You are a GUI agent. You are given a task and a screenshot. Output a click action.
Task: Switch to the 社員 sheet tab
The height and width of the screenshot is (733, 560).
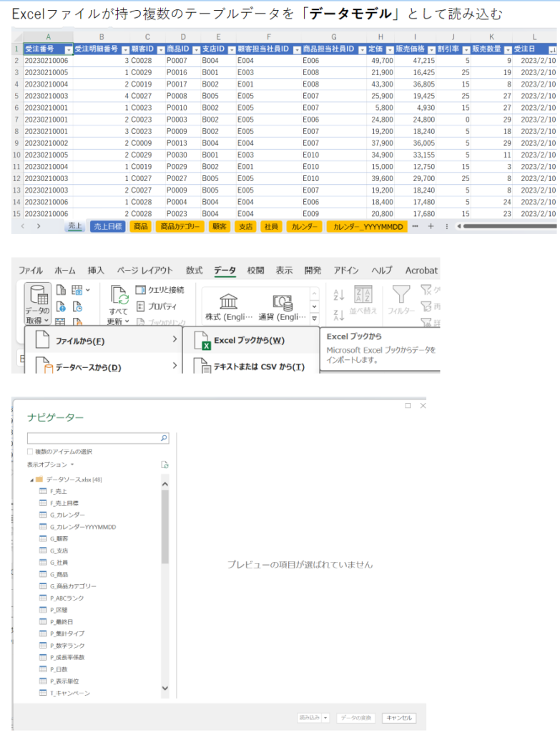(x=271, y=226)
